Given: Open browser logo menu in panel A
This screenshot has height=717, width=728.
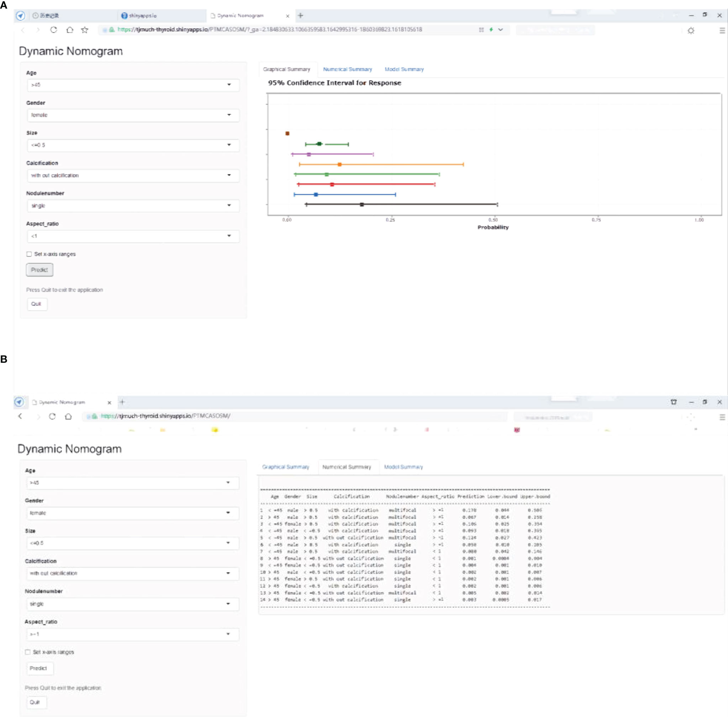Looking at the screenshot, I should click(21, 15).
